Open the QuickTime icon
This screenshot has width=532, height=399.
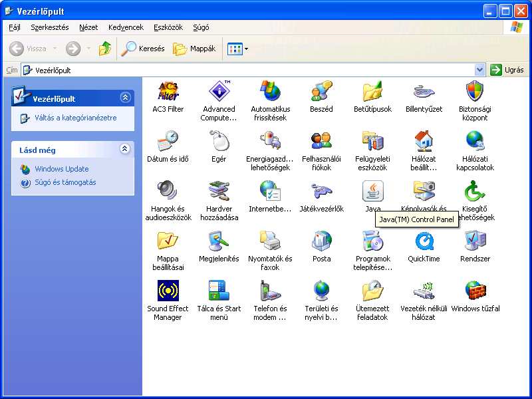[x=424, y=241]
